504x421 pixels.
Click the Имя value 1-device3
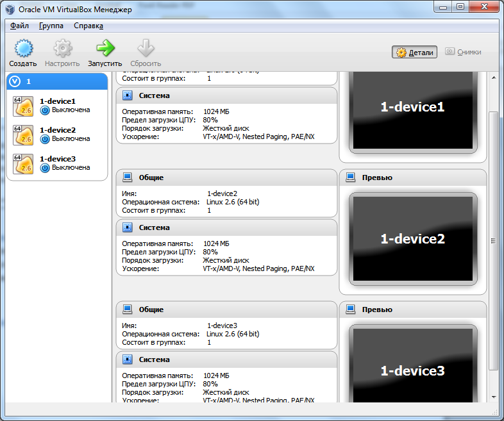pos(222,326)
